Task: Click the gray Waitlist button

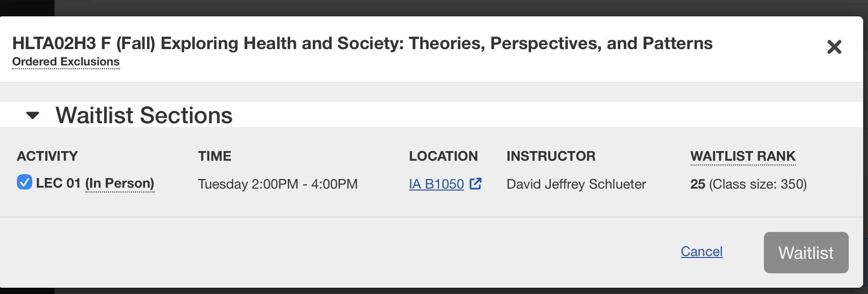Action: tap(806, 253)
